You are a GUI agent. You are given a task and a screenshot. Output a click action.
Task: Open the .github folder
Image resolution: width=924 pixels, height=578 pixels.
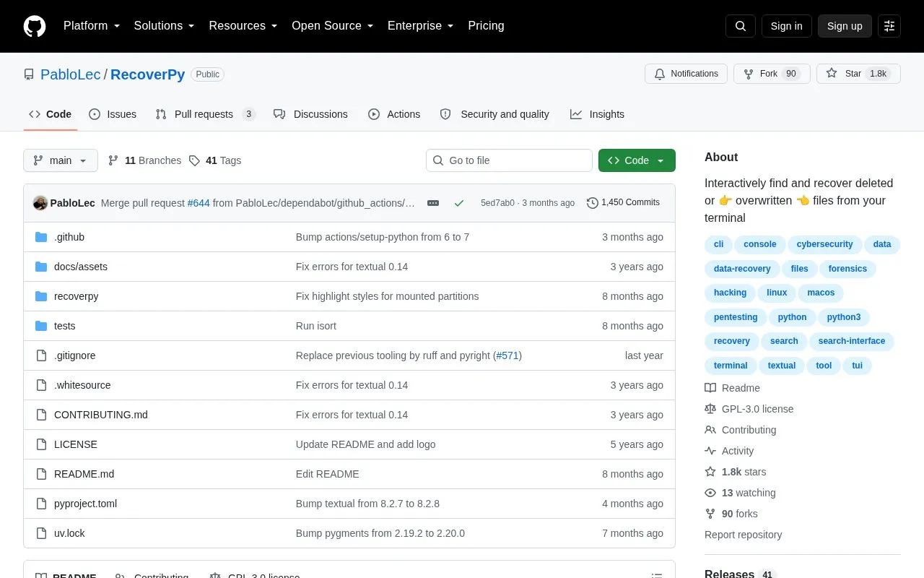pos(69,237)
